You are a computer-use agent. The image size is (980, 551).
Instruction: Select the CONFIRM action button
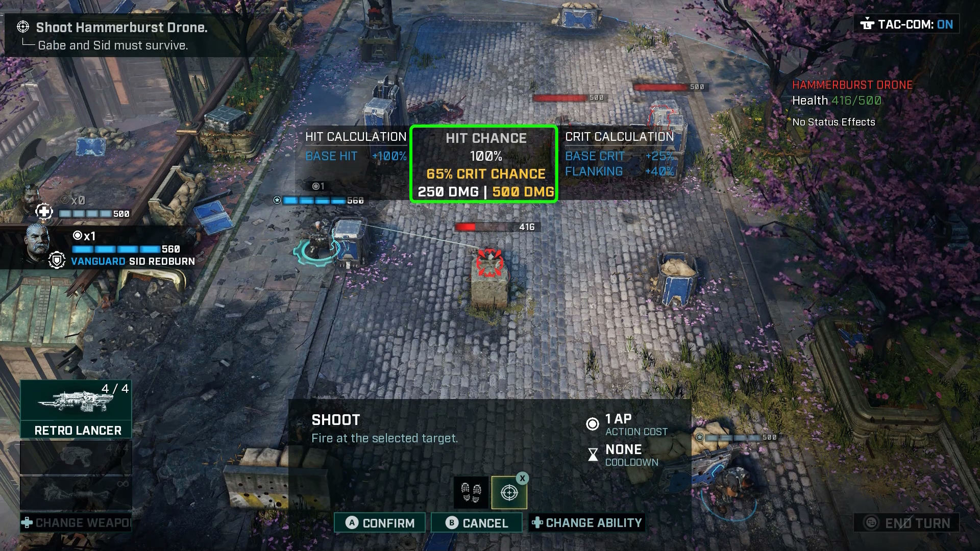click(380, 523)
